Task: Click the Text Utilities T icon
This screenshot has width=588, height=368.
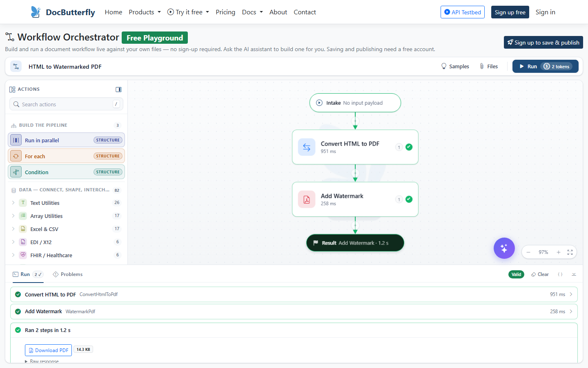Action: click(23, 203)
